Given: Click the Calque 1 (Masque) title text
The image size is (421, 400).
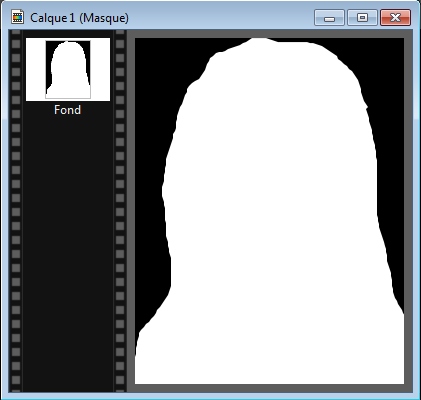Looking at the screenshot, I should tap(79, 18).
